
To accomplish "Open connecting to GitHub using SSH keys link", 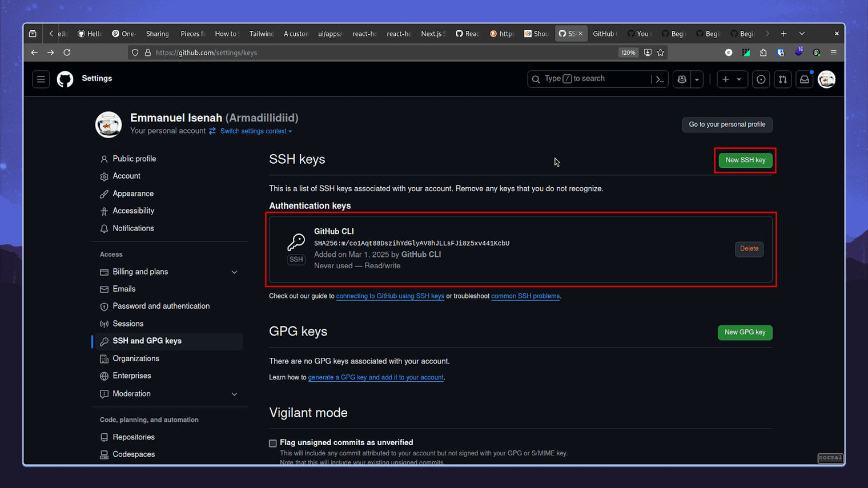I will coord(390,296).
